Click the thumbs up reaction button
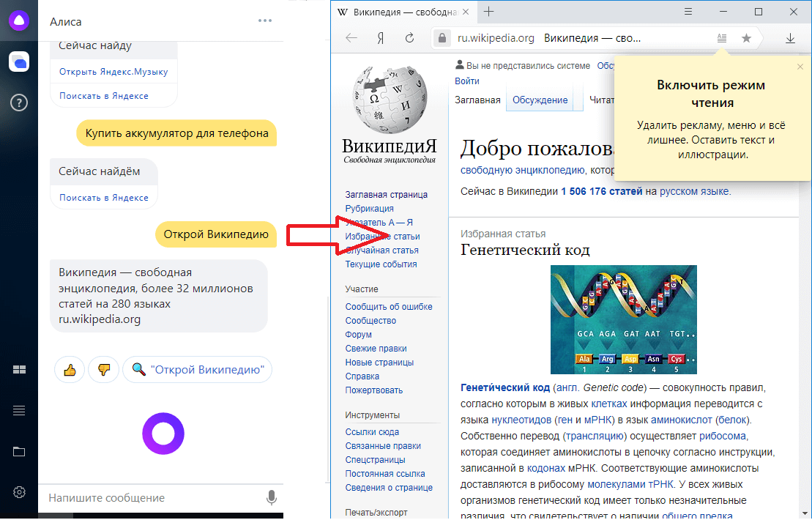This screenshot has height=520, width=812. pos(70,370)
